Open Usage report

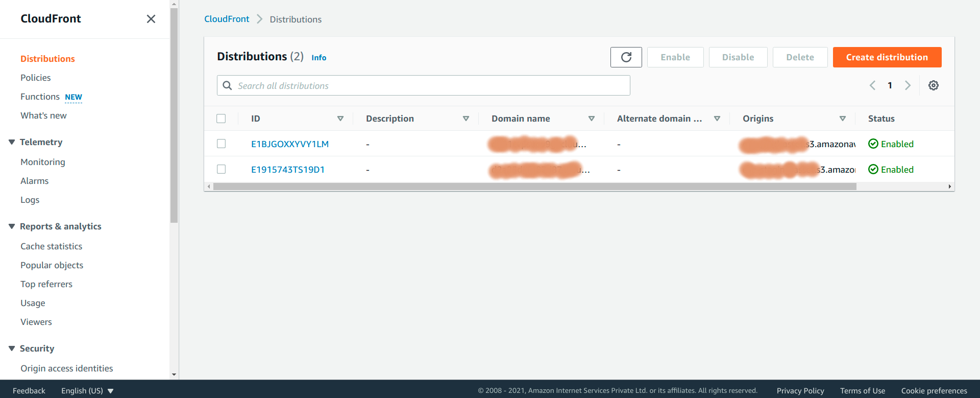pos(33,303)
